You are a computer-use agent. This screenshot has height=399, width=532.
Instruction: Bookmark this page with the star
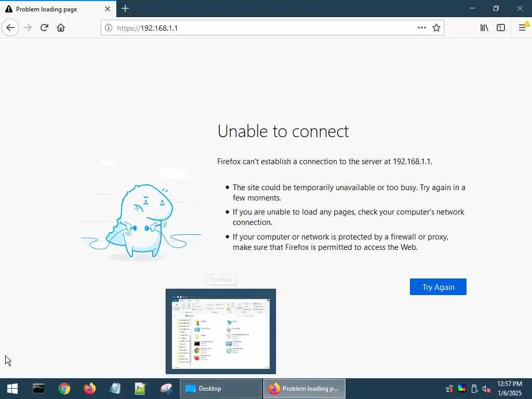436,28
